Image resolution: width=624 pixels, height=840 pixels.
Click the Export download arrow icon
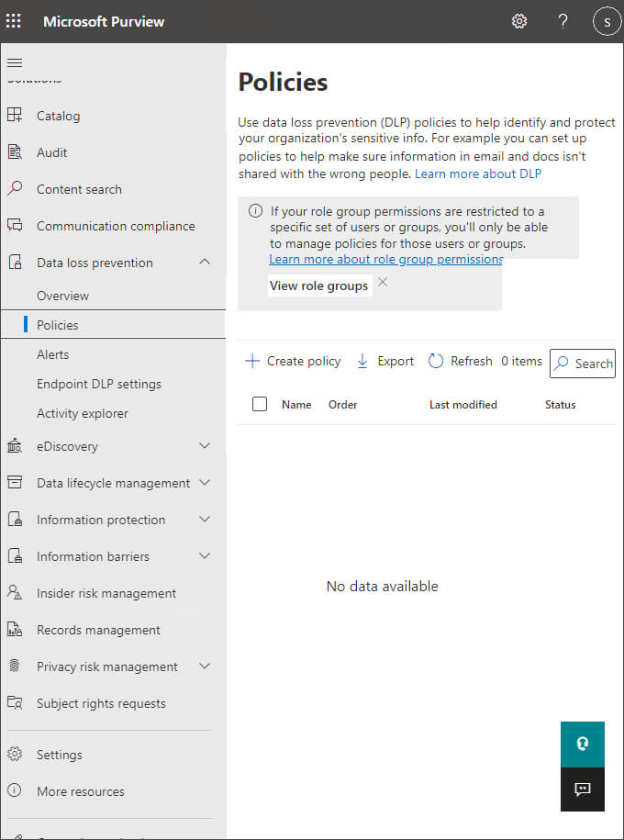[x=362, y=361]
